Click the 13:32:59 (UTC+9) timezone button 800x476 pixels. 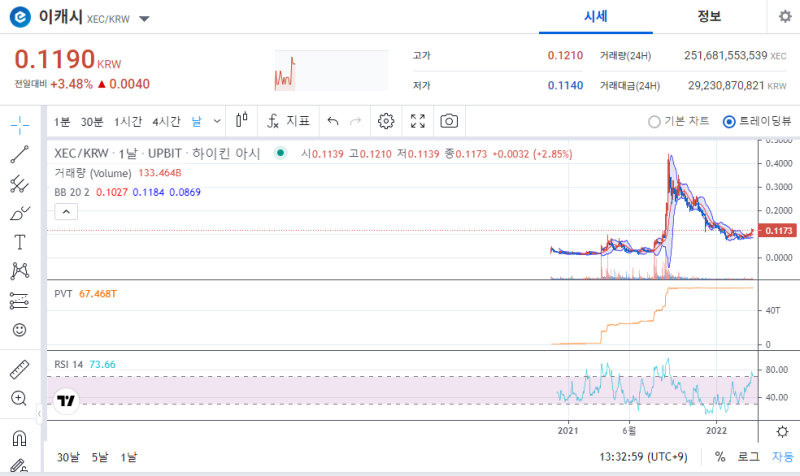click(x=643, y=456)
